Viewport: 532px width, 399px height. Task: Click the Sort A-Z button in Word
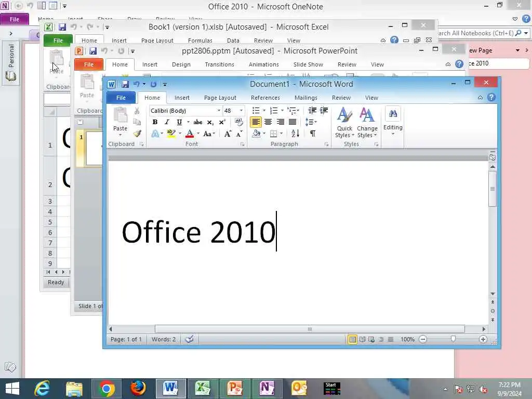(295, 134)
